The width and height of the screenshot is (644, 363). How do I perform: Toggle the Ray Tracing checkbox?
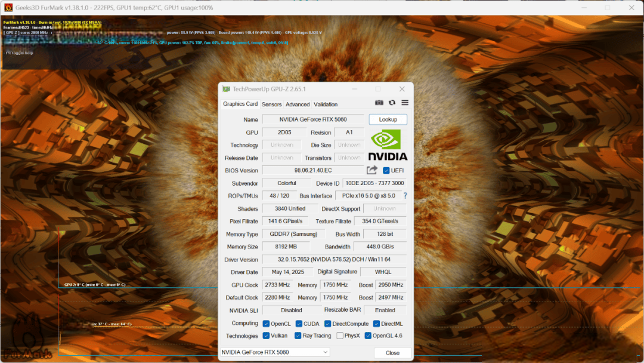click(x=298, y=336)
